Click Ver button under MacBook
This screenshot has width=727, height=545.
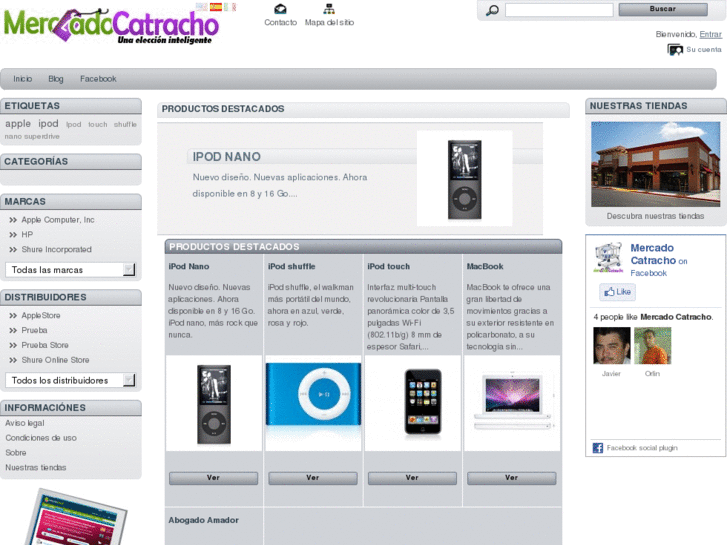click(x=511, y=478)
